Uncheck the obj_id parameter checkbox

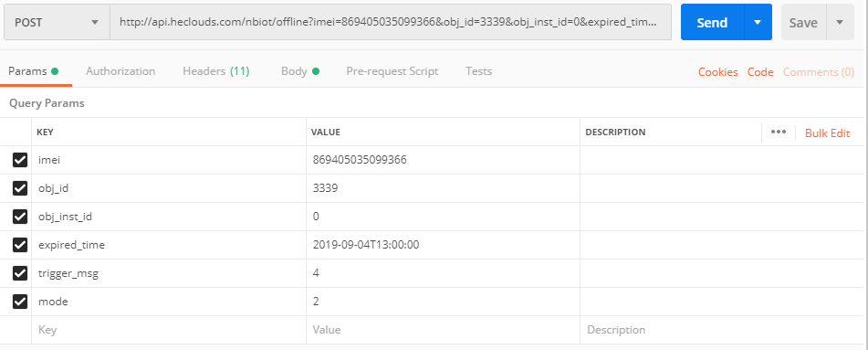point(20,188)
